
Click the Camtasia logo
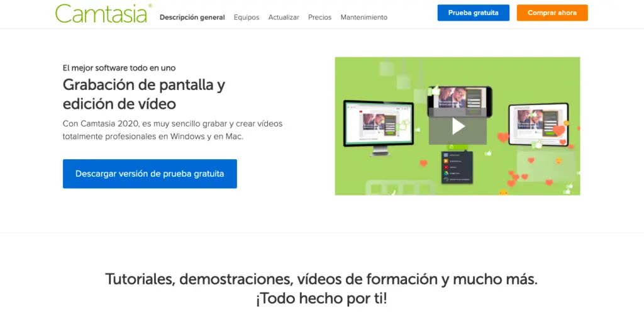[104, 13]
